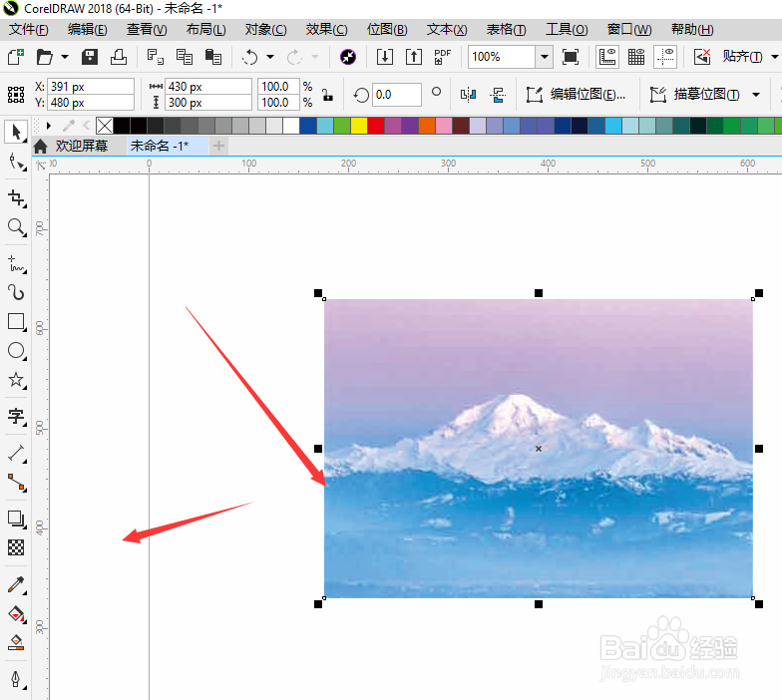The width and height of the screenshot is (782, 700).
Task: Mirror the image horizontally
Action: [468, 94]
